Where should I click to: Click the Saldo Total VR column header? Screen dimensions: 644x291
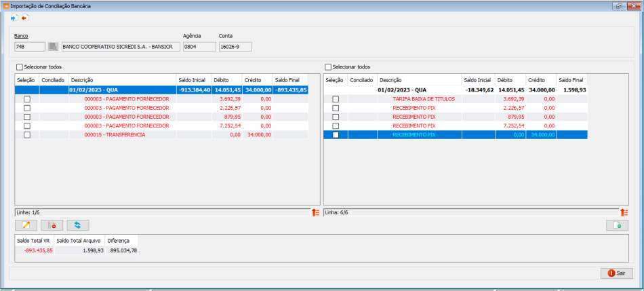(34, 240)
